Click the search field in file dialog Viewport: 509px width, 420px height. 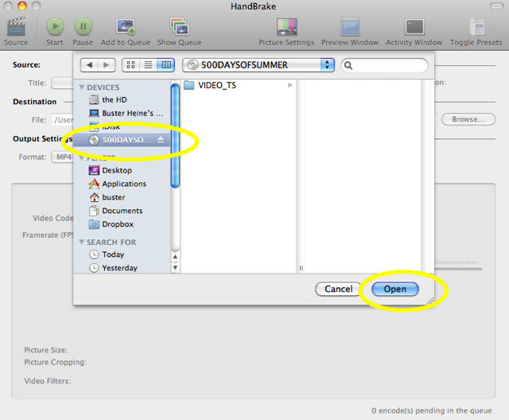coord(384,64)
